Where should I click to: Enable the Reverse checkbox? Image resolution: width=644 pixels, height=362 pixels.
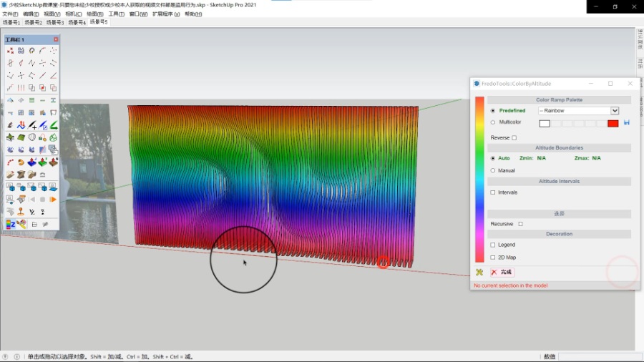(x=514, y=138)
